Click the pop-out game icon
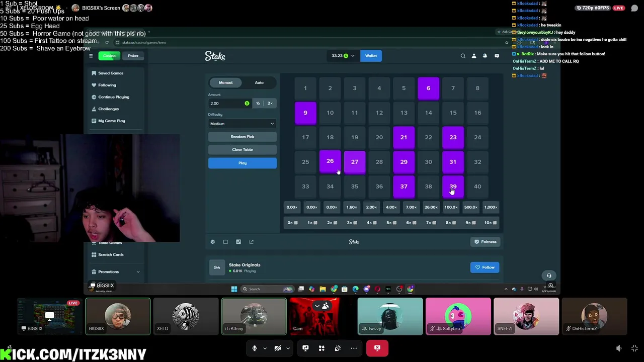Viewport: 644px width, 362px height. coord(252,242)
